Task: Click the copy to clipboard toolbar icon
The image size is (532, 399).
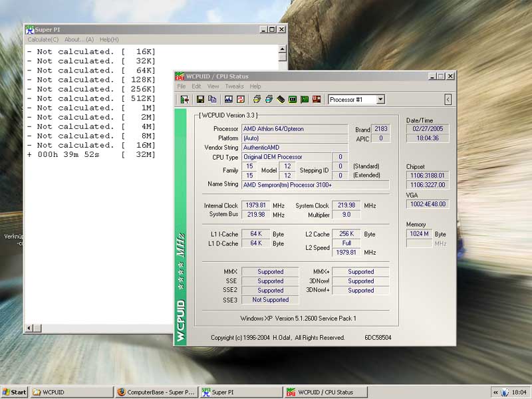Action: tap(212, 99)
